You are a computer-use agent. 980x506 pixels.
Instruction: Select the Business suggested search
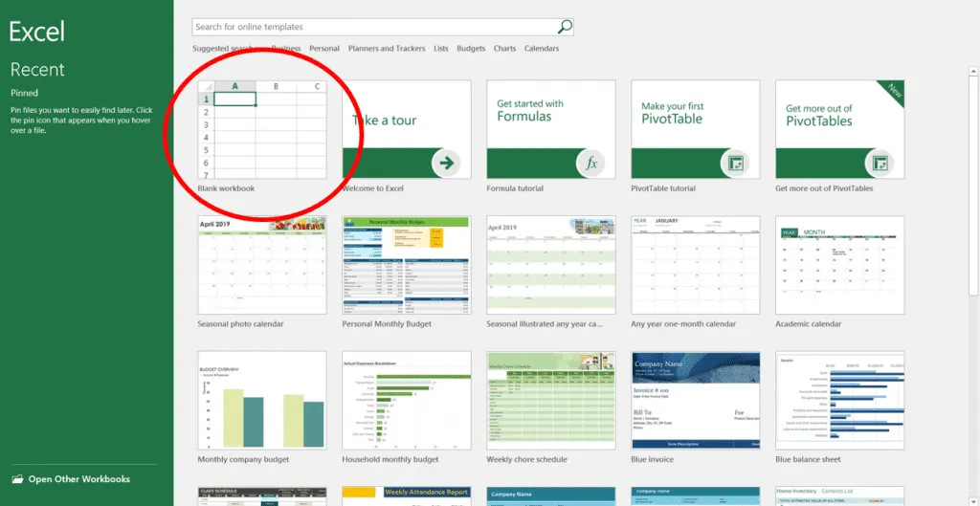285,48
